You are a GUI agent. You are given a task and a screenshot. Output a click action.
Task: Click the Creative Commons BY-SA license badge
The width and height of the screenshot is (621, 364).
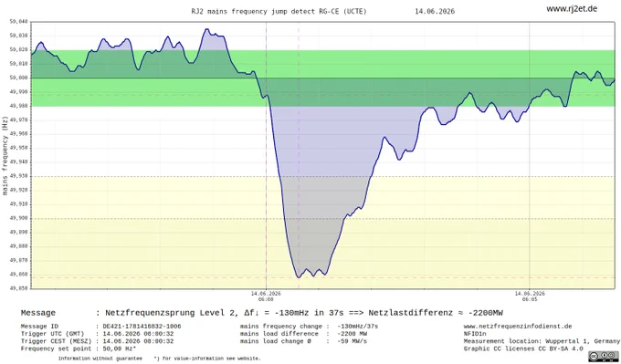coord(604,356)
